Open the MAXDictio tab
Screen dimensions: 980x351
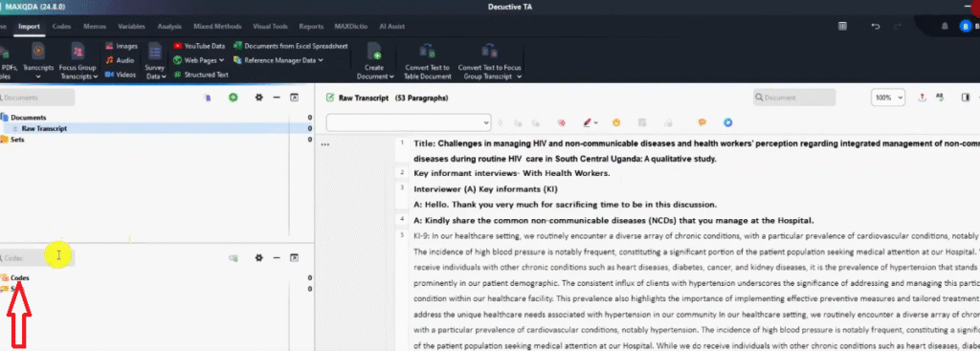click(x=351, y=26)
